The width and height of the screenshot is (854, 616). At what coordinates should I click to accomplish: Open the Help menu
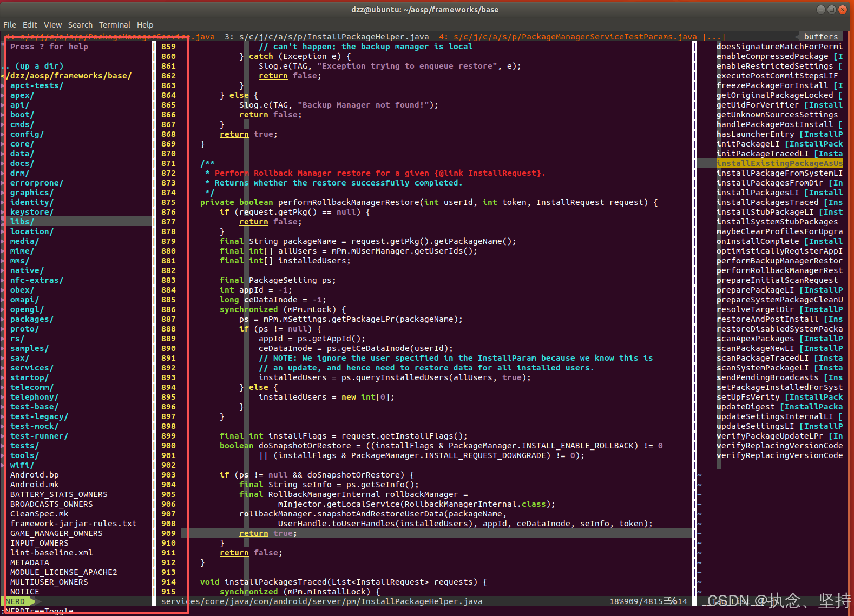coord(145,25)
